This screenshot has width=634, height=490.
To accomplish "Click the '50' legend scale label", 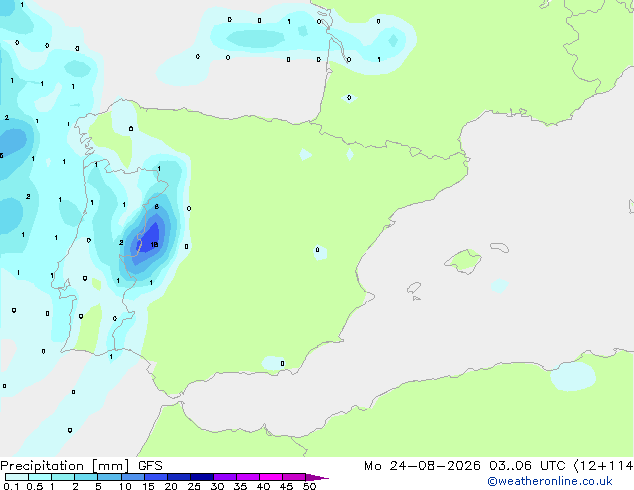I will (x=309, y=486).
